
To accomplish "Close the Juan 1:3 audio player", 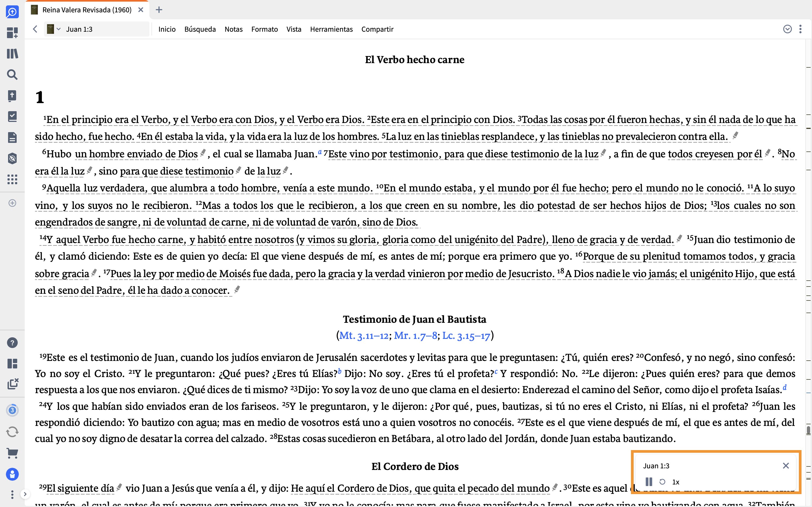I will coord(786,466).
